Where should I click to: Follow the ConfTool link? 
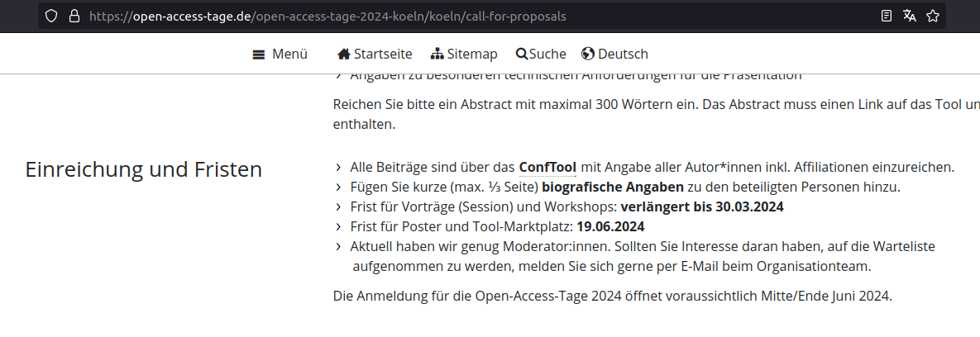(x=547, y=167)
